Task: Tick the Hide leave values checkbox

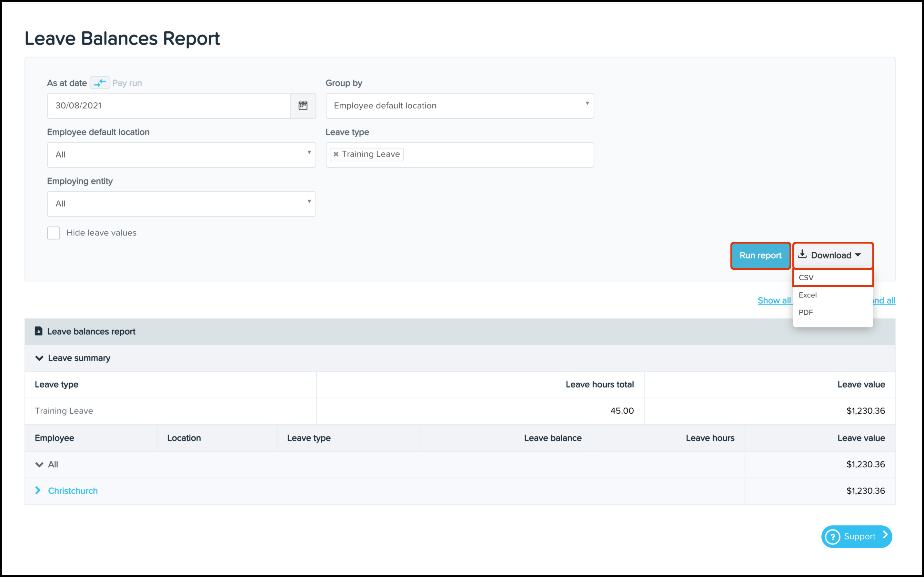Action: [x=54, y=233]
